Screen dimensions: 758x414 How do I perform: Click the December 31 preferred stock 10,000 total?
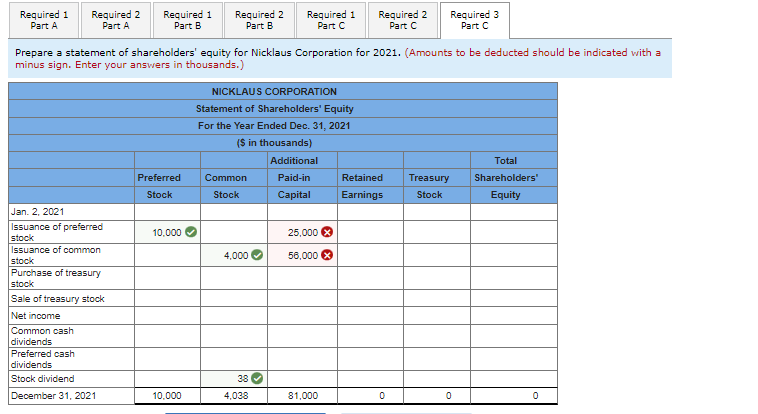click(x=167, y=396)
